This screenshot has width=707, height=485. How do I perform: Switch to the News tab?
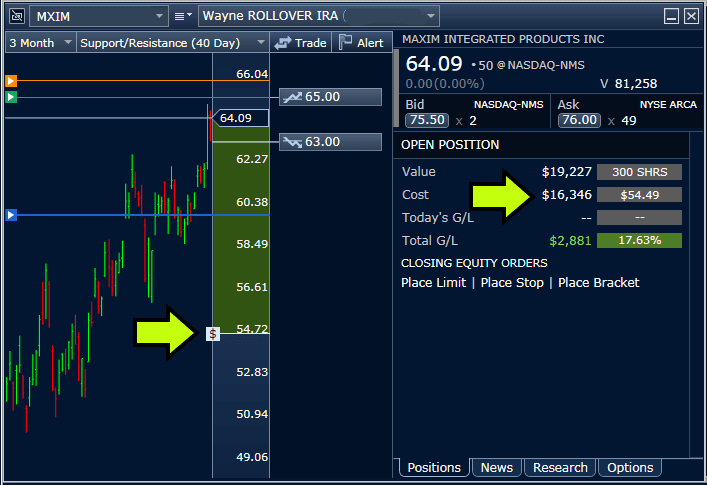click(497, 467)
